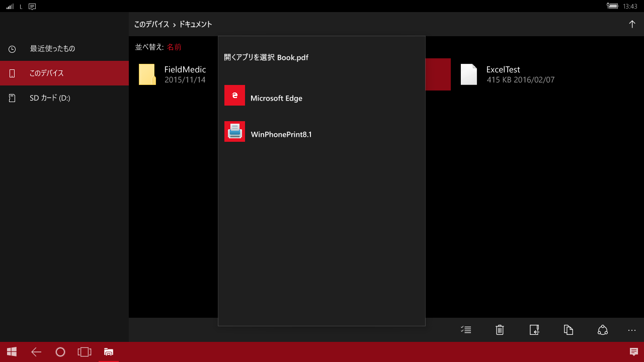The image size is (644, 362).
Task: Click the move-to icon in the toolbar
Action: point(534,330)
